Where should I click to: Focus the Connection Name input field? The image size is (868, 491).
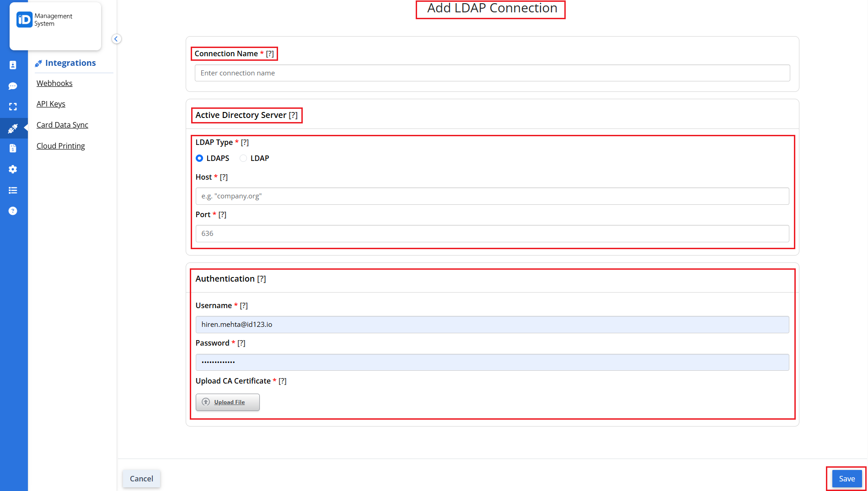(x=492, y=73)
